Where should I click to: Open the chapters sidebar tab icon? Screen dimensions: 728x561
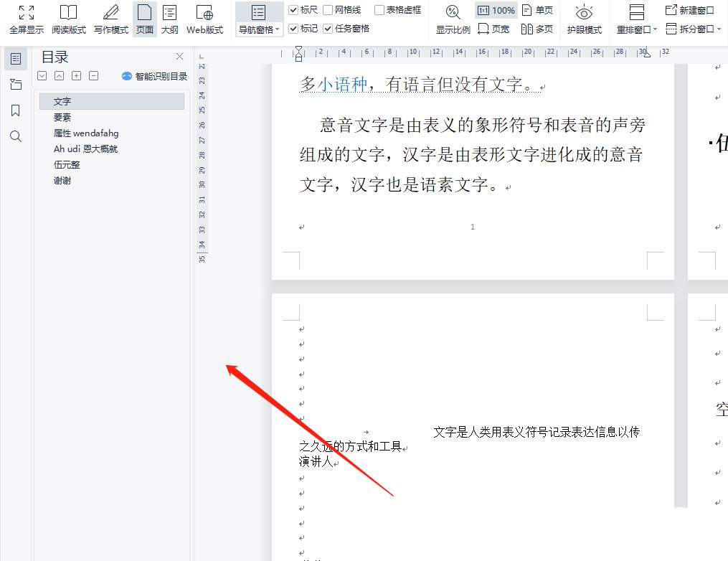(x=15, y=85)
